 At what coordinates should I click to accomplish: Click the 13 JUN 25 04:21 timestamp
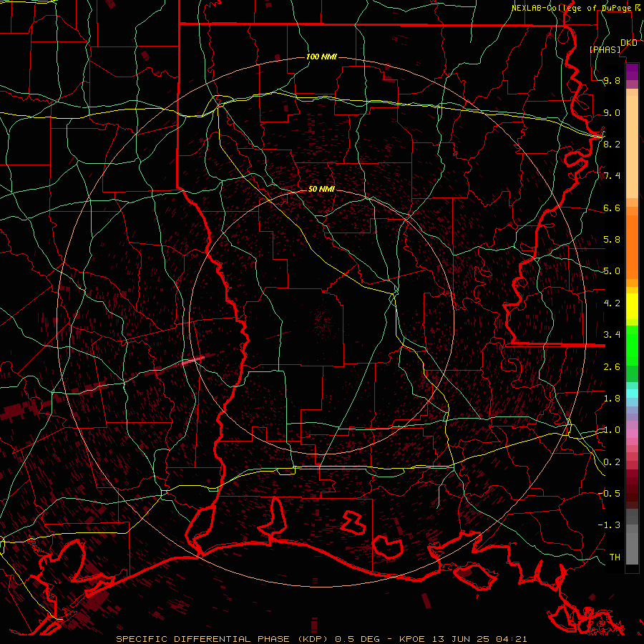tap(479, 639)
